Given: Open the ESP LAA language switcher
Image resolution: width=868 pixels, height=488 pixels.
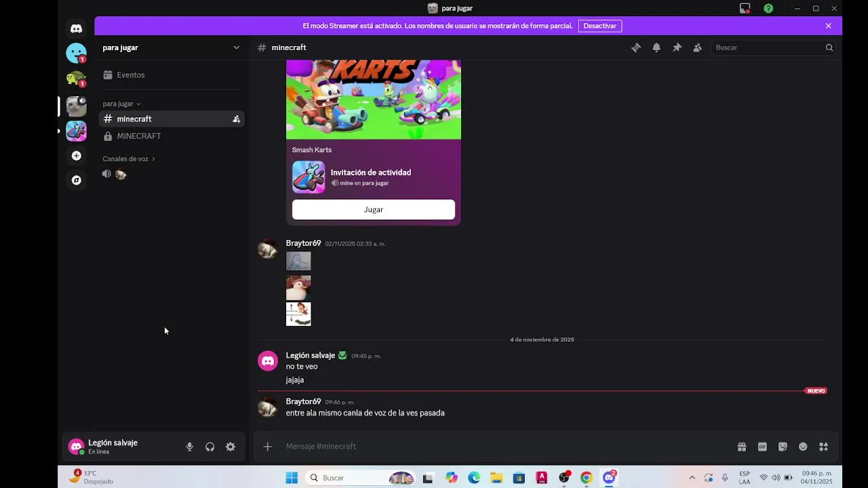Looking at the screenshot, I should pyautogui.click(x=745, y=477).
